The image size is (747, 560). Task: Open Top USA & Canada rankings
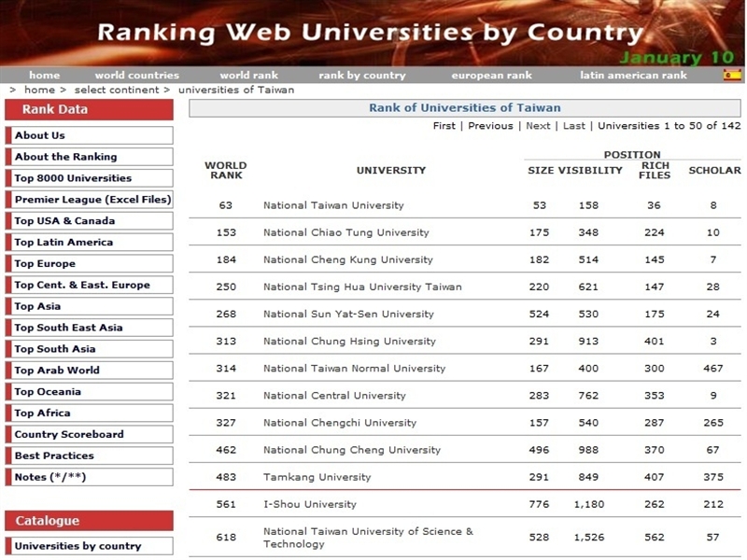point(64,221)
